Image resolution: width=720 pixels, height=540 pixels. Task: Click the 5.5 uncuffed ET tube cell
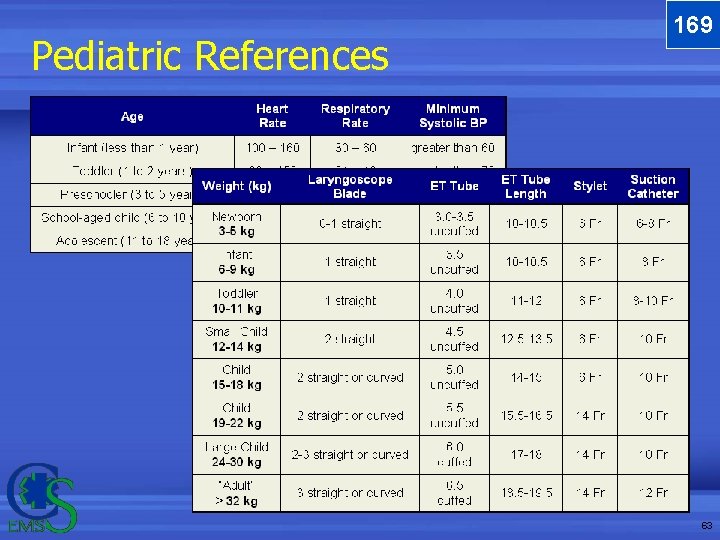[x=454, y=416]
